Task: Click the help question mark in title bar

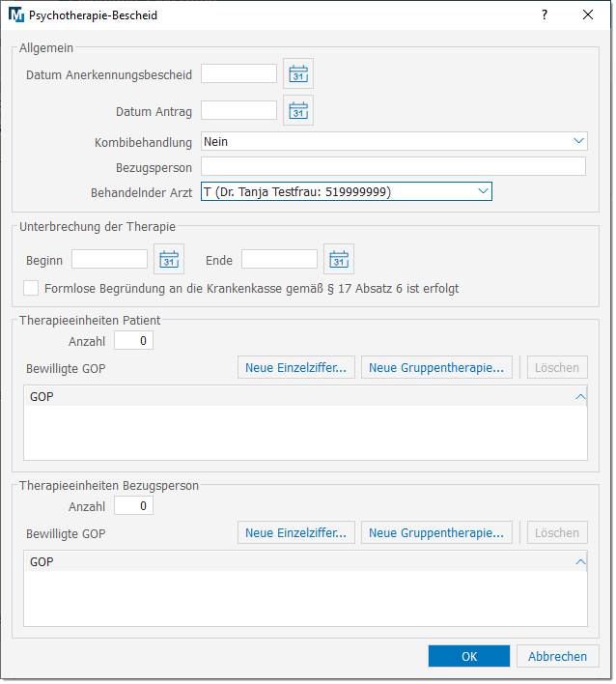Action: click(x=545, y=14)
